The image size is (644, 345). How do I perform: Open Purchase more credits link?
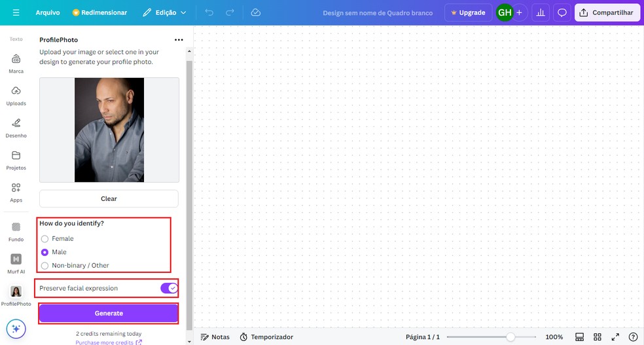109,342
